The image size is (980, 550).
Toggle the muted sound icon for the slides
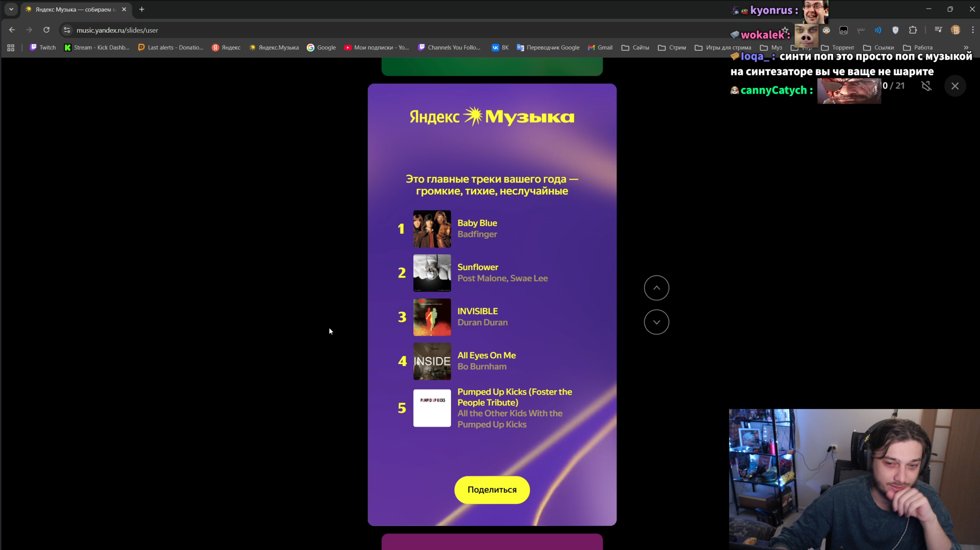coord(927,86)
